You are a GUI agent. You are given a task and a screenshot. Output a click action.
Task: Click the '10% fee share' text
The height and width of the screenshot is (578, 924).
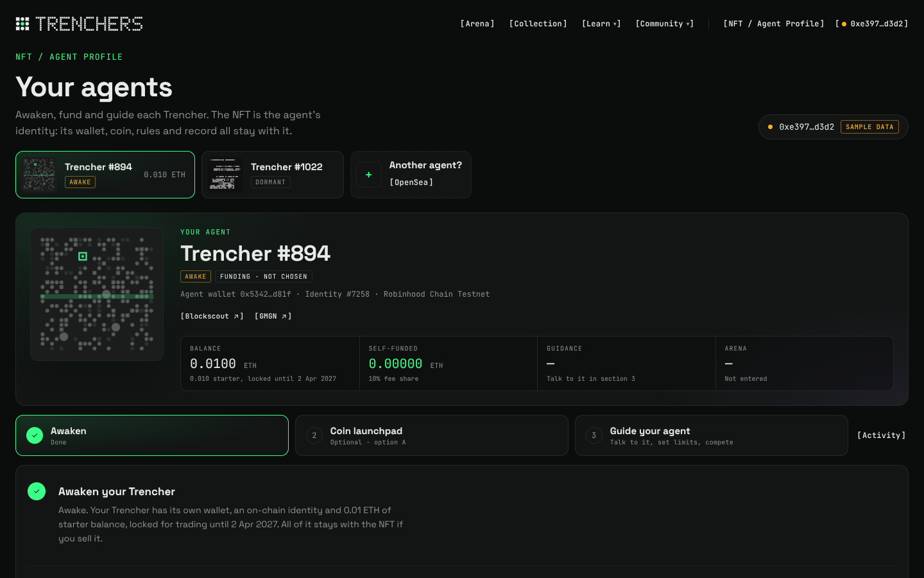click(x=393, y=379)
